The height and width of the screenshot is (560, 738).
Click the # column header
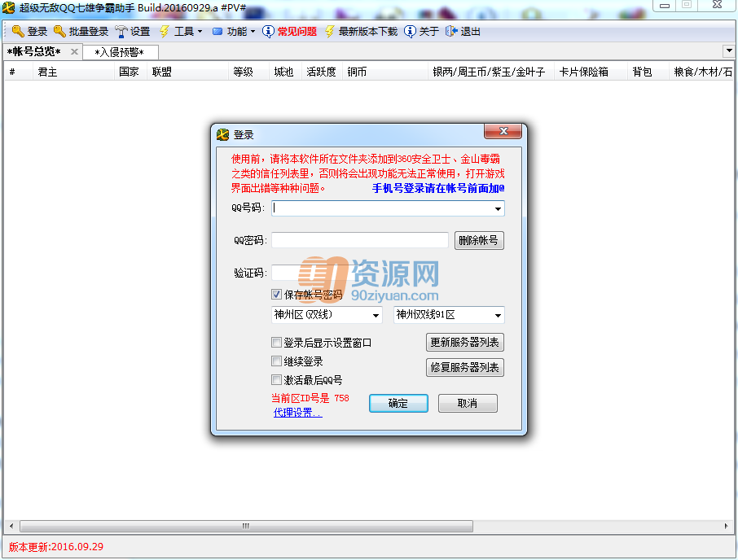(19, 72)
